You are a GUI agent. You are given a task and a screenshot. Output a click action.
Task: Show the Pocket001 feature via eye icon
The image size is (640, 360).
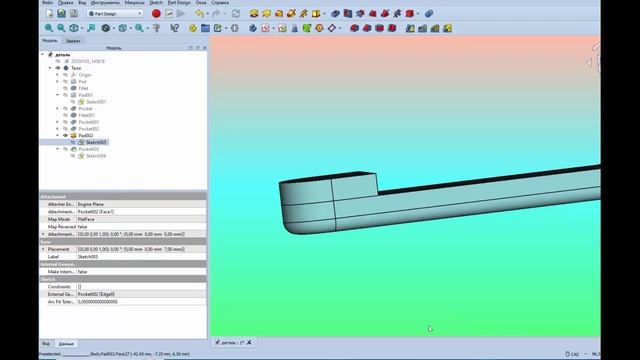65,122
